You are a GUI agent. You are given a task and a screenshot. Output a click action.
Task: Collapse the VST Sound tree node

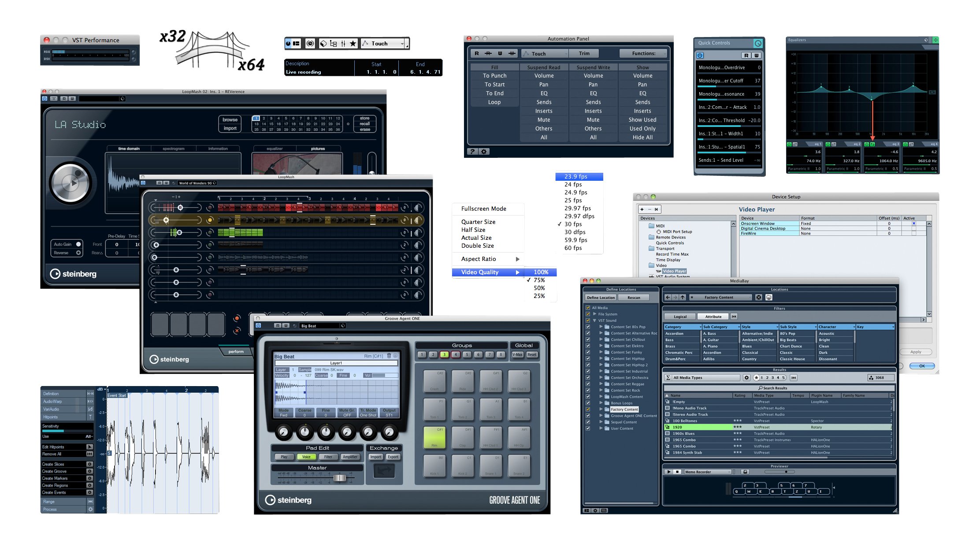[594, 320]
